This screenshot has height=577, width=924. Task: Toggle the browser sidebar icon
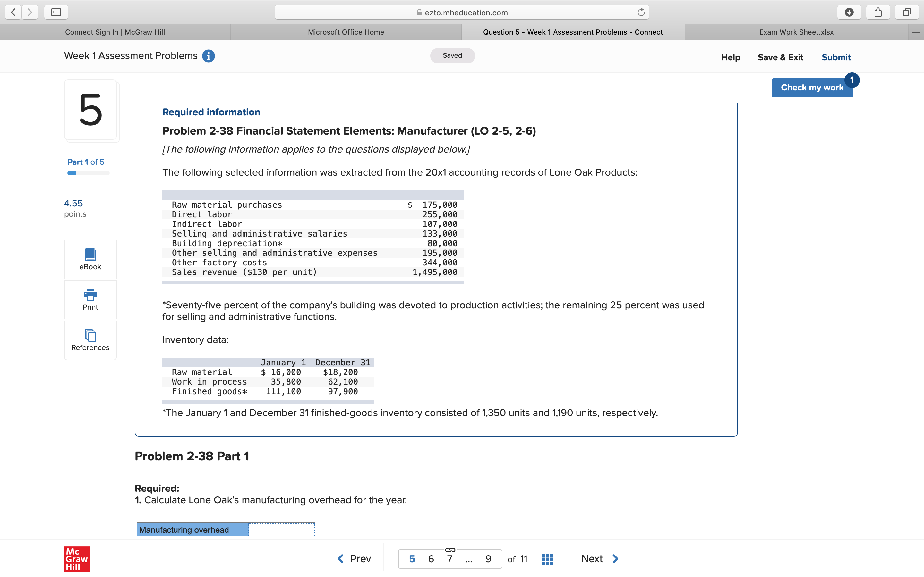56,13
